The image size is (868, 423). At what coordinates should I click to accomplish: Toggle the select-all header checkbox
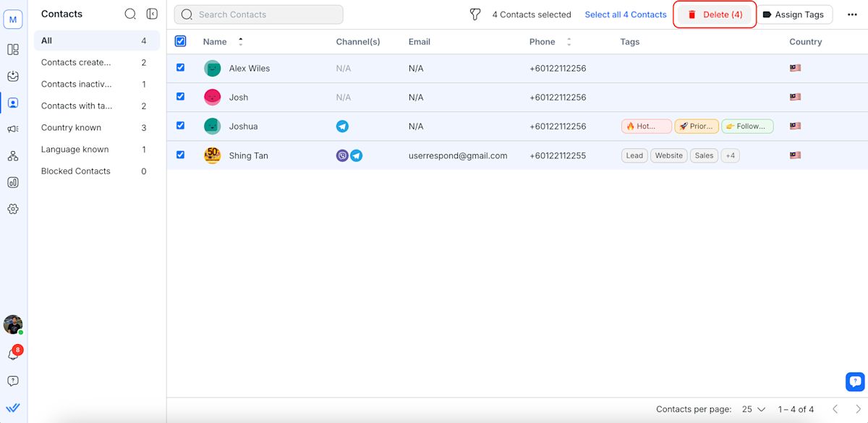point(181,42)
